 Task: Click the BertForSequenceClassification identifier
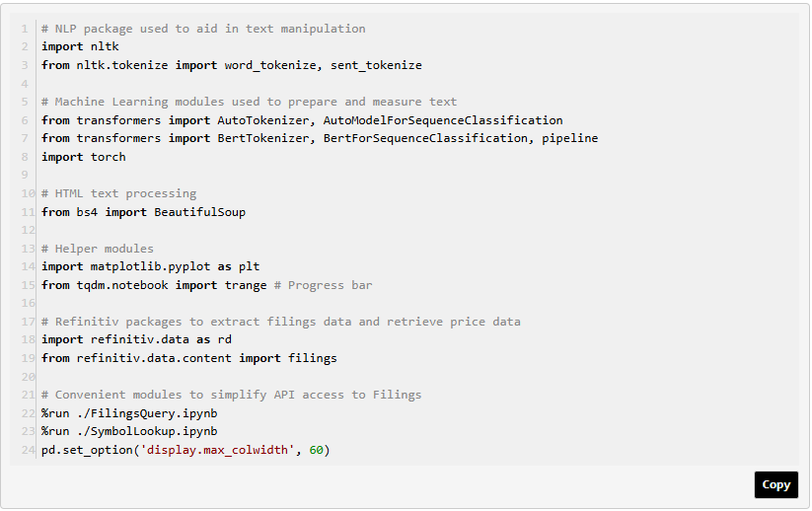click(425, 138)
